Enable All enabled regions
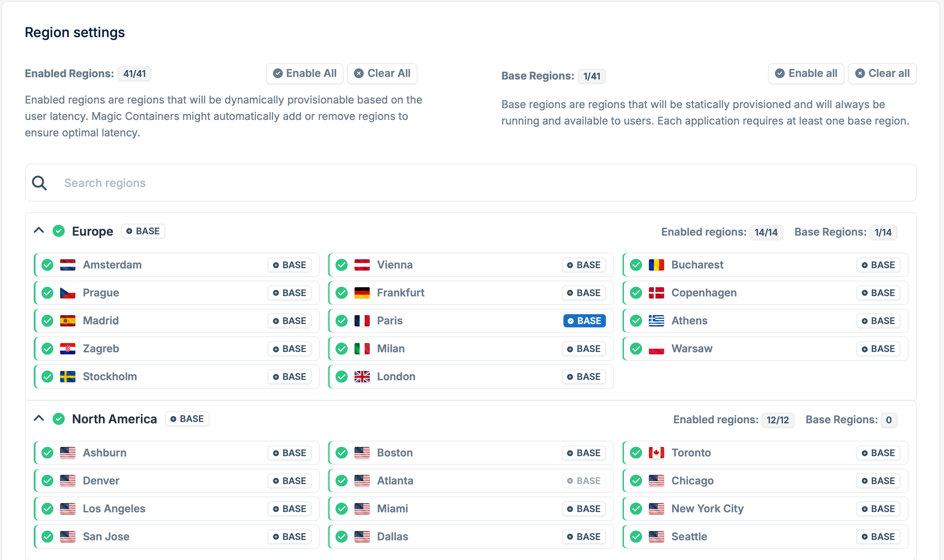The image size is (944, 560). coord(305,73)
